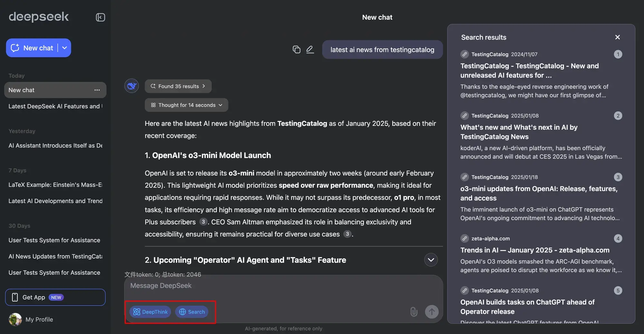
Task: Click the DeepSeek whale avatar icon
Action: pyautogui.click(x=131, y=86)
